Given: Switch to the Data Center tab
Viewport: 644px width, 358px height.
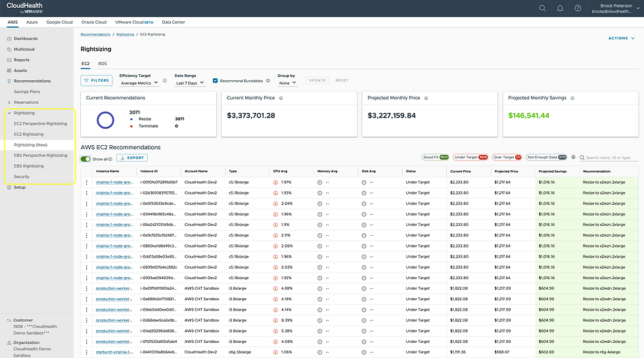Looking at the screenshot, I should (x=173, y=22).
